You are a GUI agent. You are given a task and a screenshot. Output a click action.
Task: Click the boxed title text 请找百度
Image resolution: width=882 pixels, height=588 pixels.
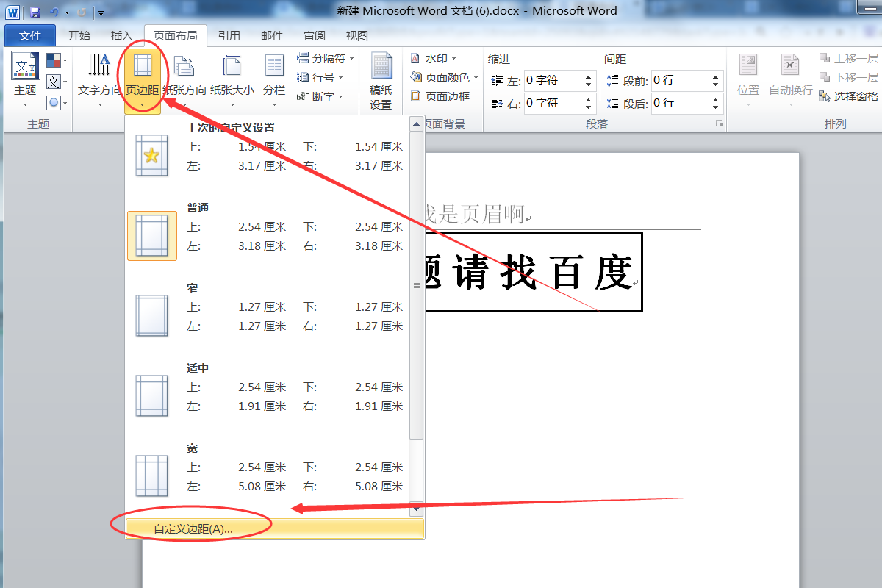(x=542, y=273)
